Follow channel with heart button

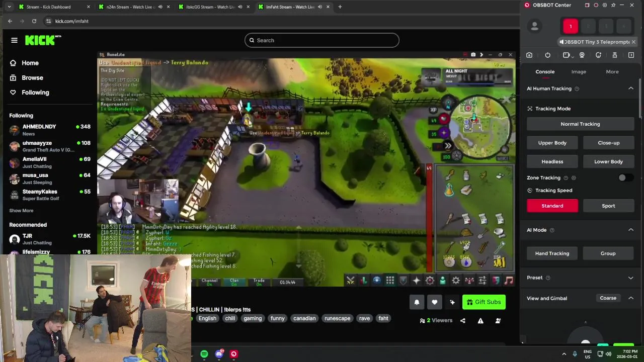pos(434,302)
